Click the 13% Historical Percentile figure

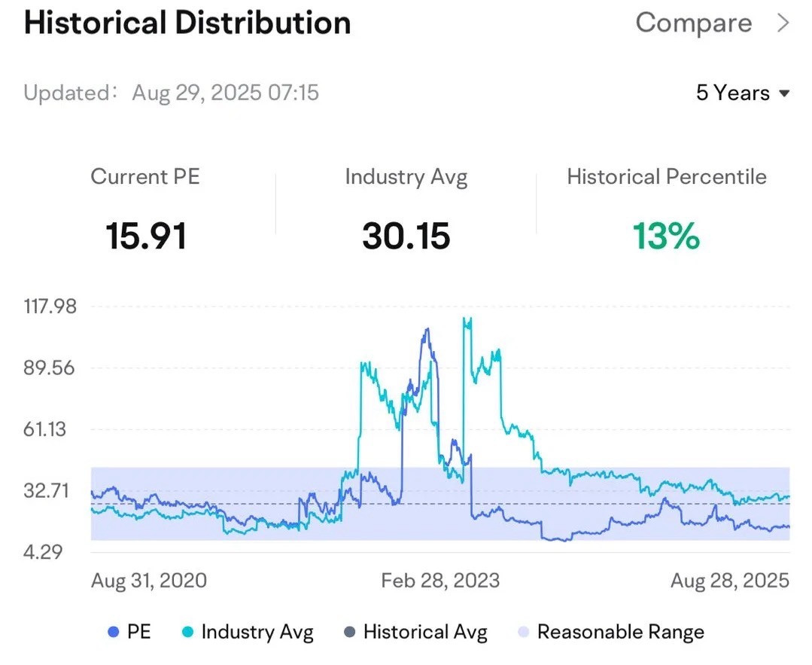(667, 236)
